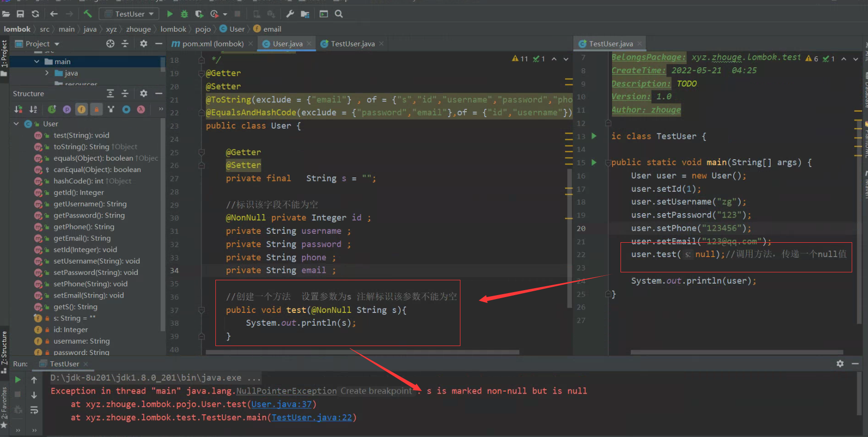Click the Run Anything icon
The height and width of the screenshot is (437, 868).
(324, 14)
